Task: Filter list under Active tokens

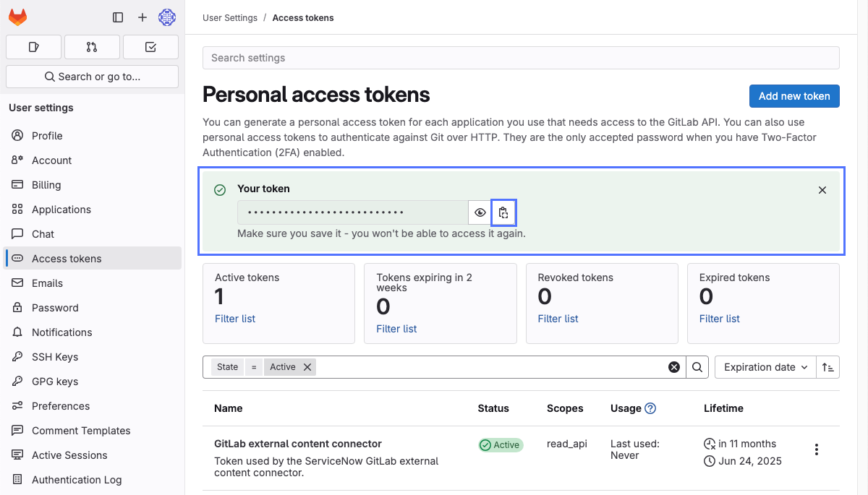Action: click(235, 319)
